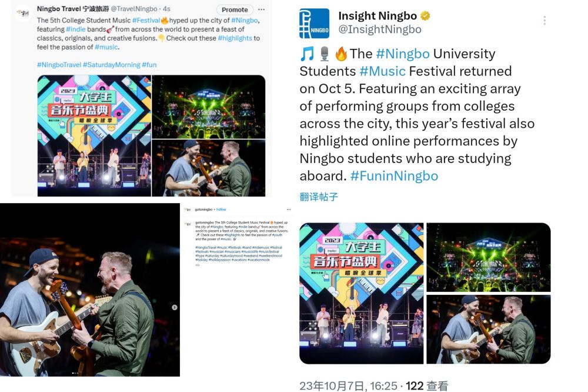Viewport: 588px width, 392px height.
Task: Go to next photo in gotoningbo carousel
Action: point(175,307)
